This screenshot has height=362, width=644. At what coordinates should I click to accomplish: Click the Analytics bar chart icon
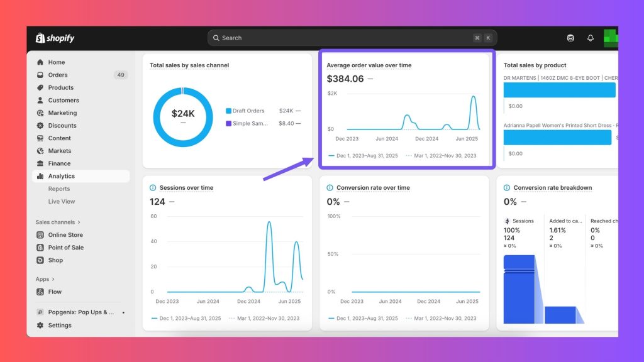point(40,176)
